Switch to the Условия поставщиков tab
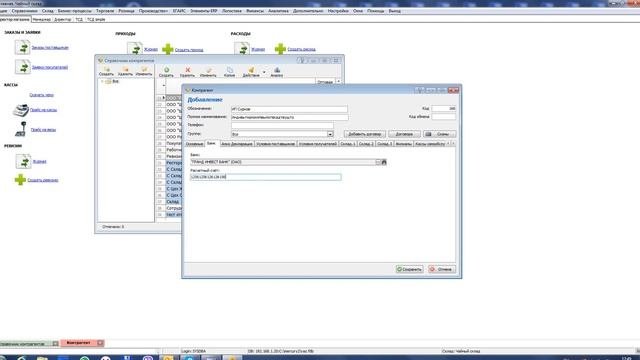The image size is (640, 360). click(276, 144)
